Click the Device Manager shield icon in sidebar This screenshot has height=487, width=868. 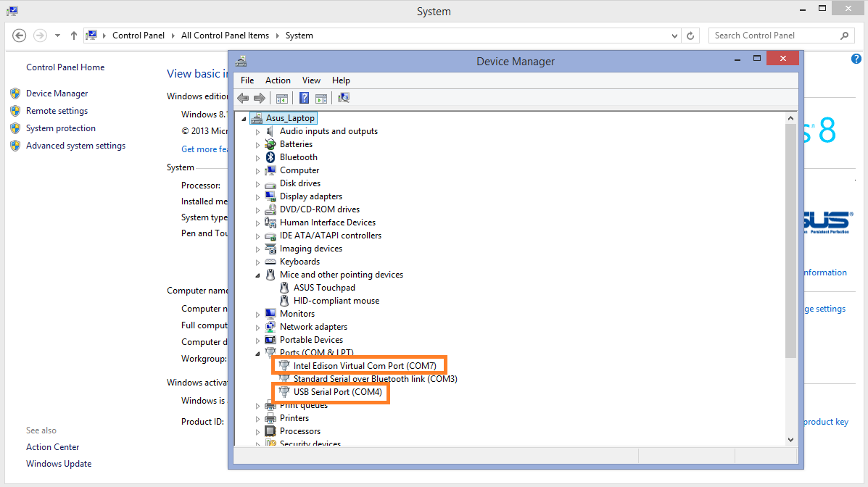point(15,93)
